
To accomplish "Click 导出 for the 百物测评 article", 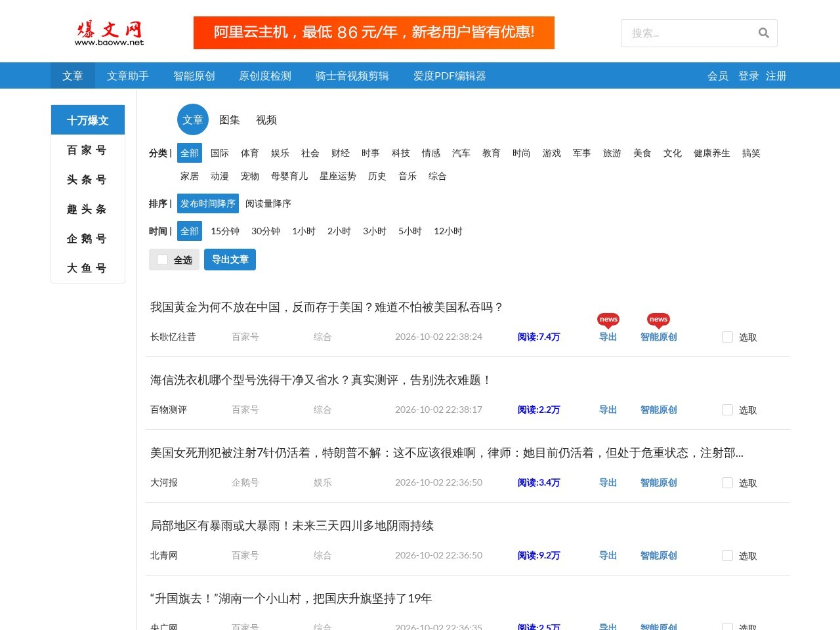I will tap(608, 409).
